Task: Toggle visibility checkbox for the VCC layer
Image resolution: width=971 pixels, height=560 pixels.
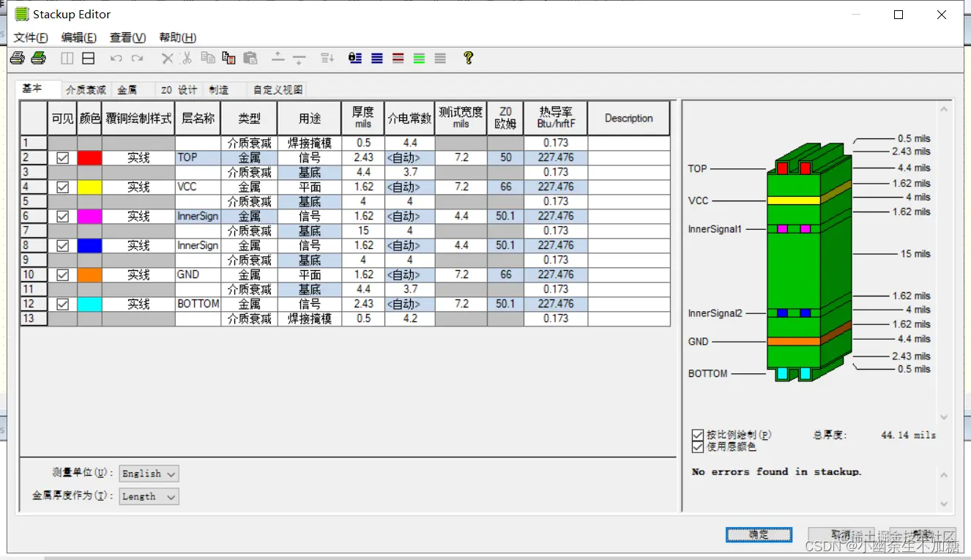Action: coord(63,187)
